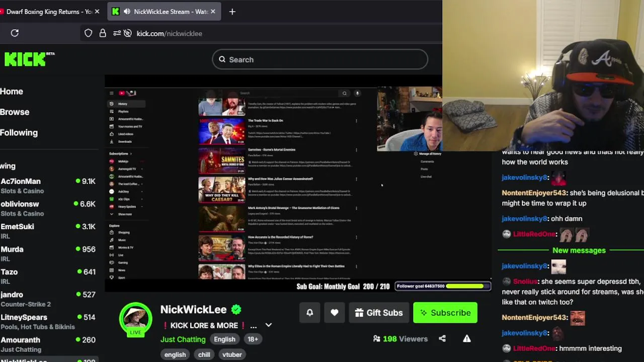
Task: Open a new browser tab
Action: coord(232,12)
